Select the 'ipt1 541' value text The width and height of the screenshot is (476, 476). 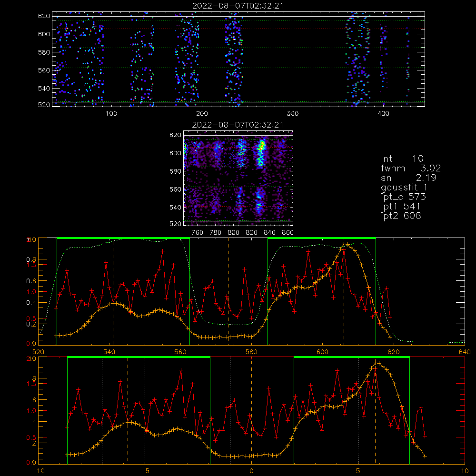click(x=400, y=207)
